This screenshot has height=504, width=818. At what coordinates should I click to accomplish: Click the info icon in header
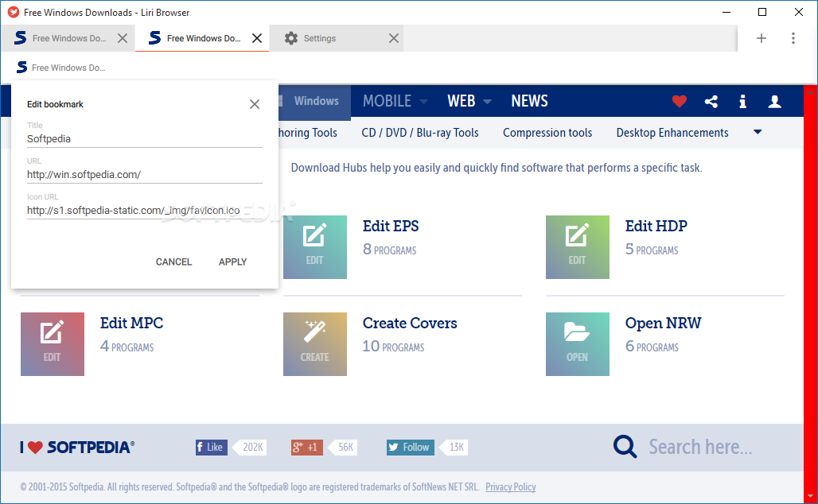pos(743,101)
